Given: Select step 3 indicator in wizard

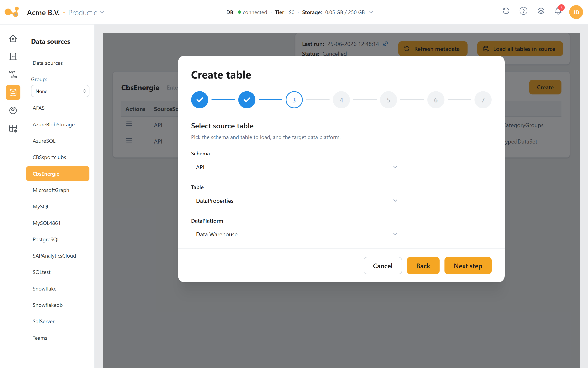Looking at the screenshot, I should point(294,100).
